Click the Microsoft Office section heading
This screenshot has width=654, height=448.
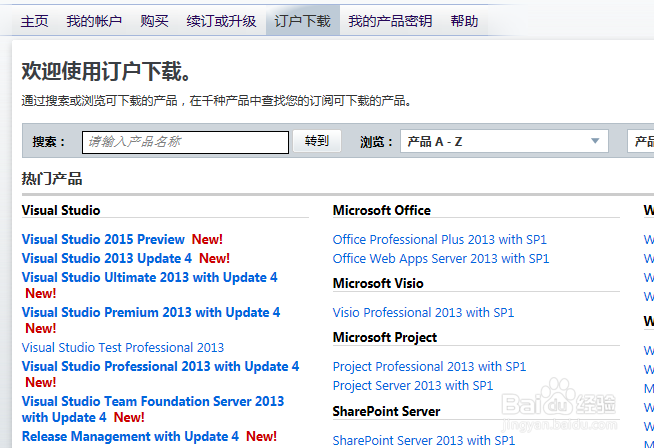tap(382, 210)
